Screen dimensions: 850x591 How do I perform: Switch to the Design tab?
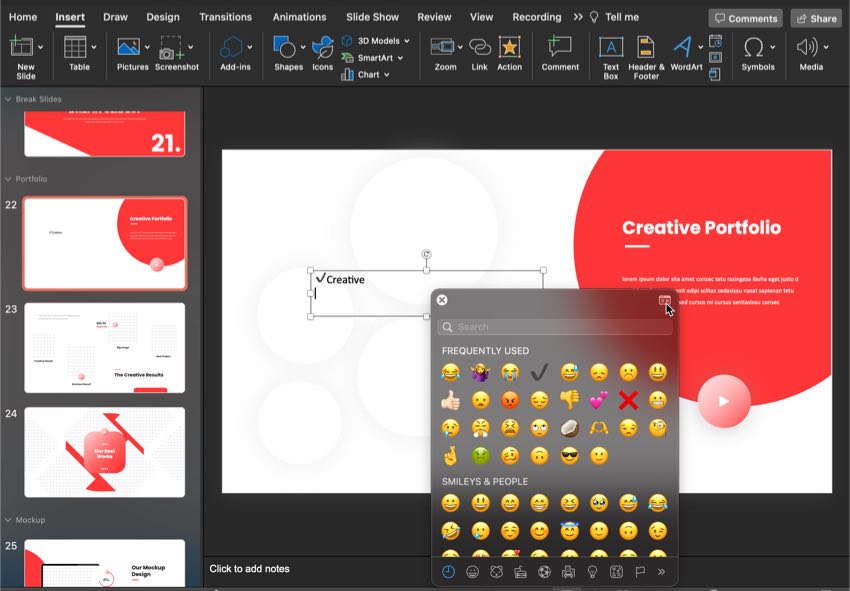pyautogui.click(x=163, y=17)
